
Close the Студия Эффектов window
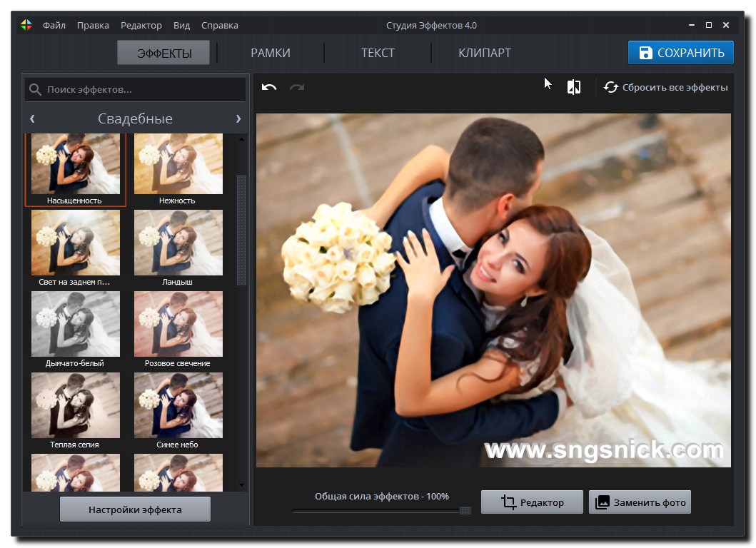click(725, 25)
